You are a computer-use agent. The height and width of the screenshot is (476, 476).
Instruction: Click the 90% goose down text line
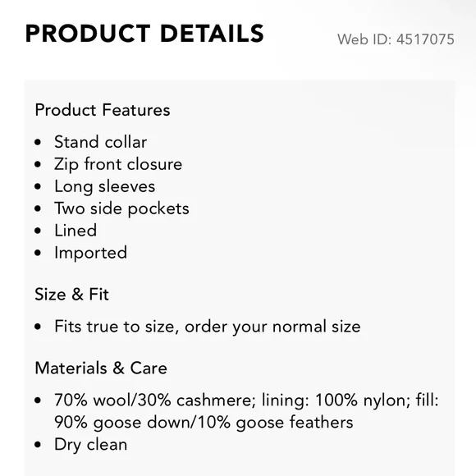click(204, 423)
